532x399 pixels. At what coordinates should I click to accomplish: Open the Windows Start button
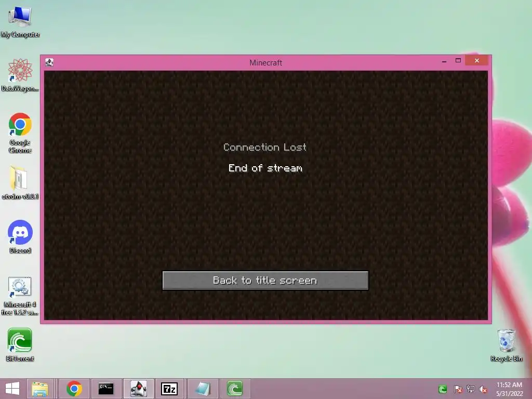[x=12, y=389]
